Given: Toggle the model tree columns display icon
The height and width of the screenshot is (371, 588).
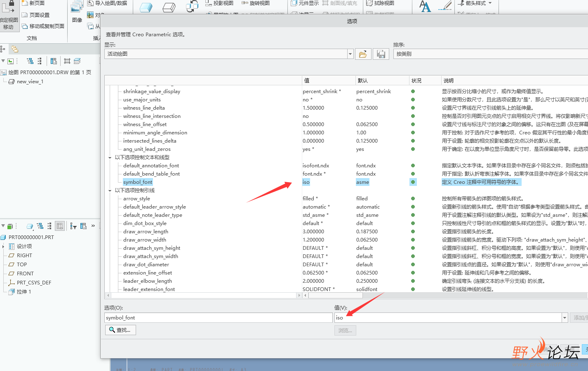Looking at the screenshot, I should [60, 226].
